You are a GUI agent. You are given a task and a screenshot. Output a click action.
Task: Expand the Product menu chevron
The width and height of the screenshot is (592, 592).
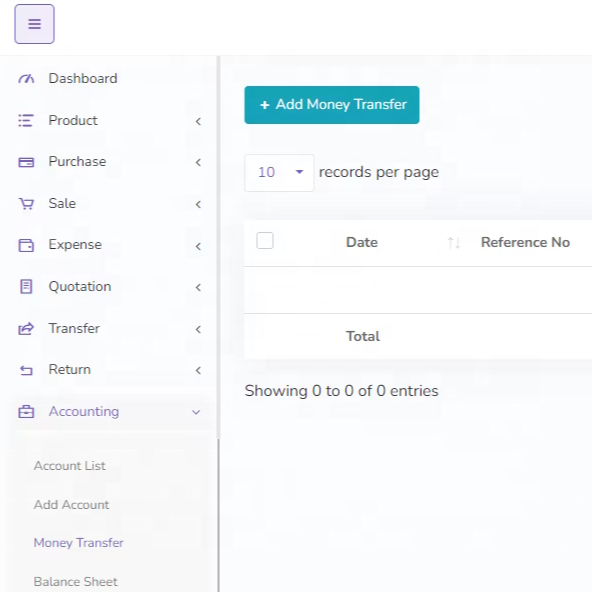198,121
